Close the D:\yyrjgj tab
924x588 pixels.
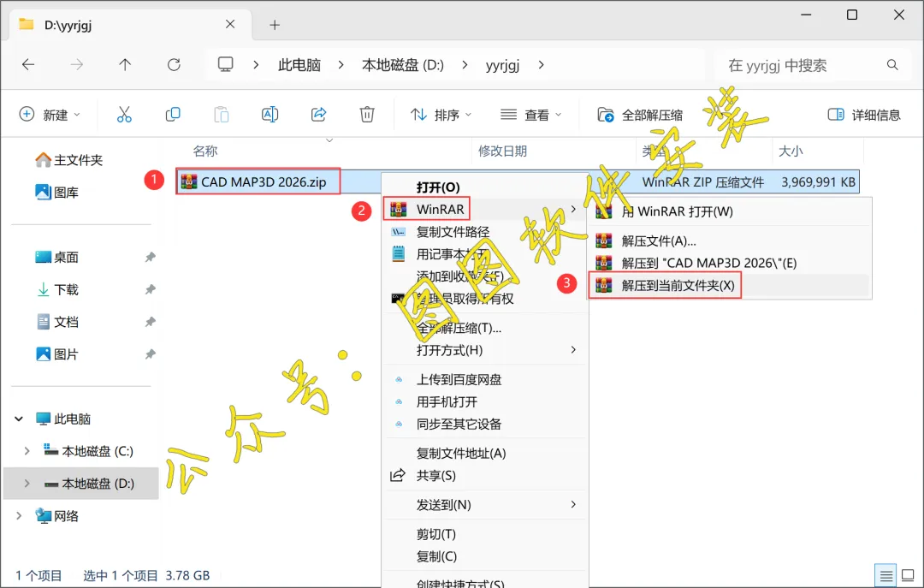(230, 24)
